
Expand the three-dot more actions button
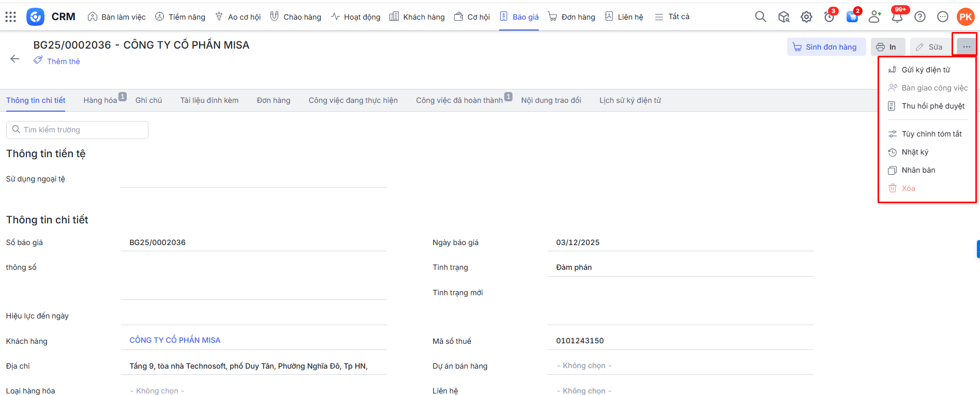click(966, 47)
